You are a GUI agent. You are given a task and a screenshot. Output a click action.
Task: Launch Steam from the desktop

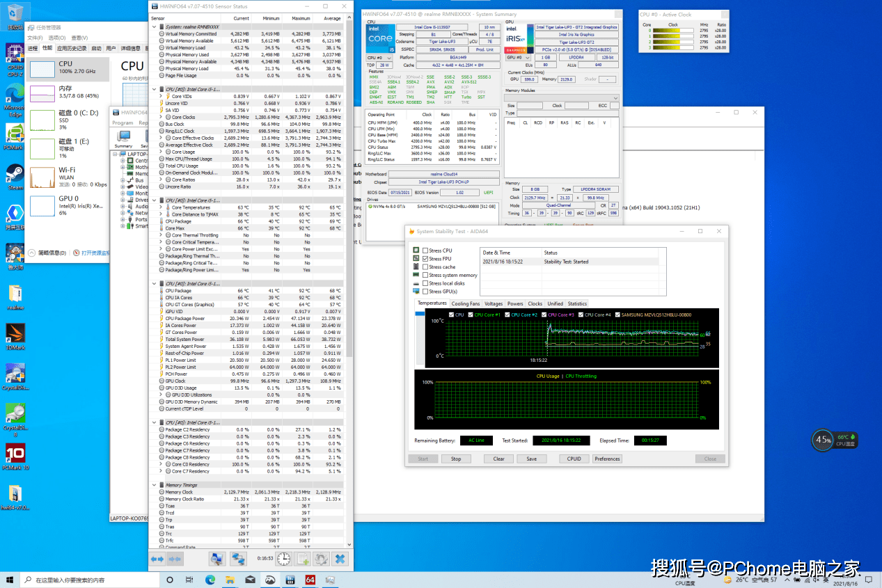pos(14,177)
